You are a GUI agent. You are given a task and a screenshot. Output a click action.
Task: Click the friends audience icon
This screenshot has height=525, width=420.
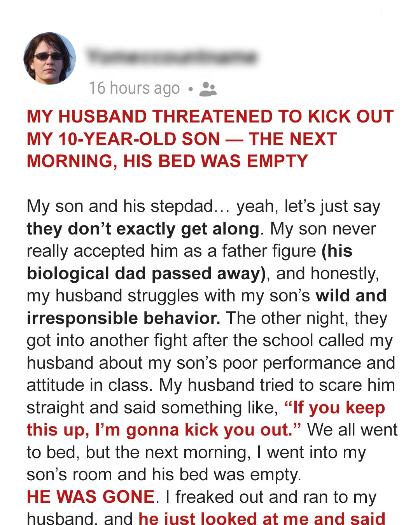pos(208,89)
